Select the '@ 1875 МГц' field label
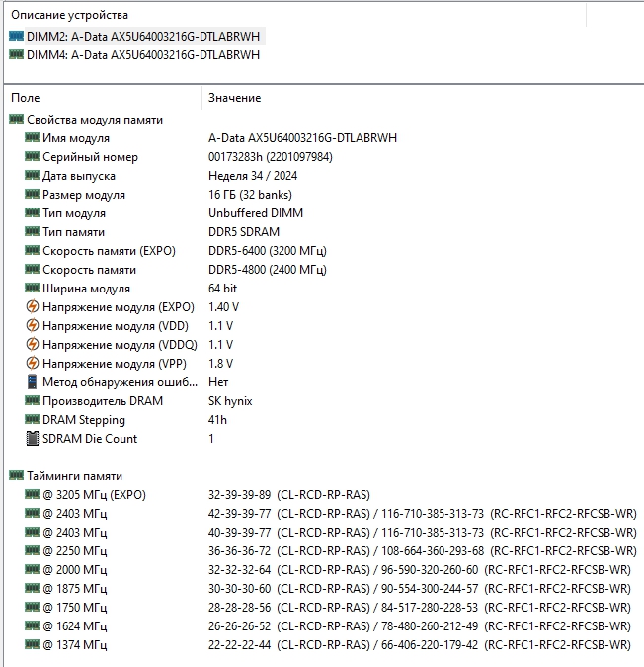The height and width of the screenshot is (667, 644). (x=74, y=589)
